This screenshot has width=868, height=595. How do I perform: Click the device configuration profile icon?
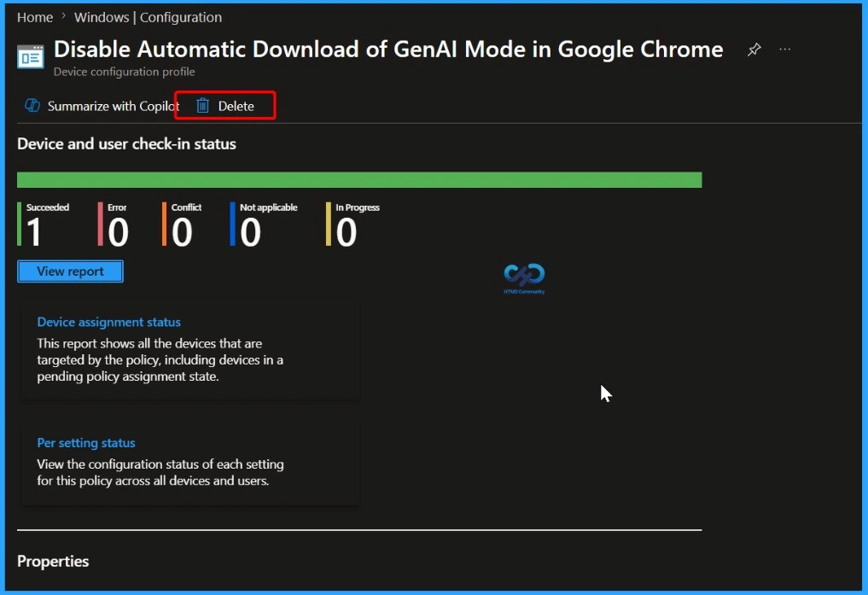click(x=31, y=57)
